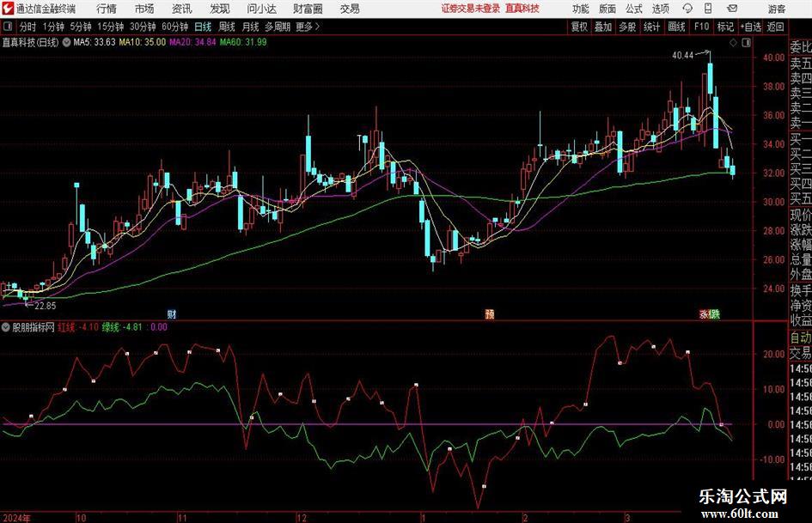Viewport: 812px width, 523px height.
Task: Open the 画线 drawing tools button
Action: coord(676,27)
